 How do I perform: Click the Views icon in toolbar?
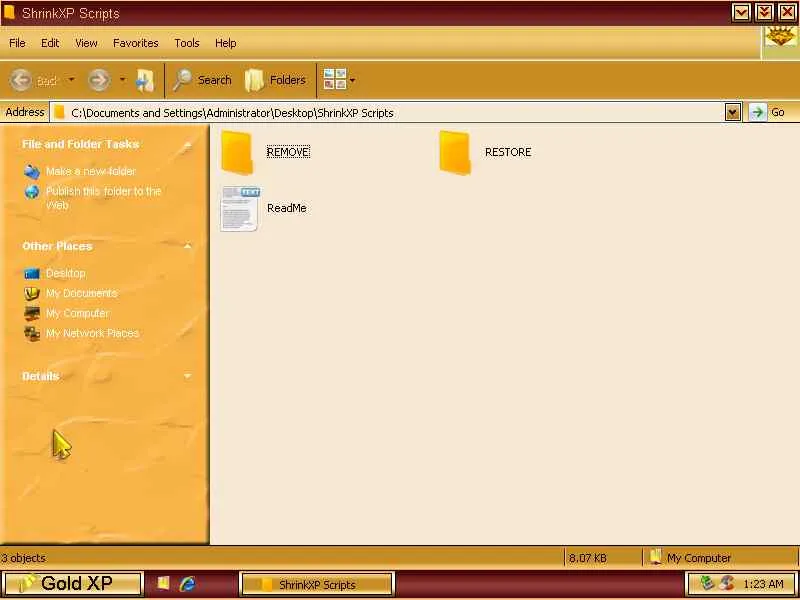335,80
